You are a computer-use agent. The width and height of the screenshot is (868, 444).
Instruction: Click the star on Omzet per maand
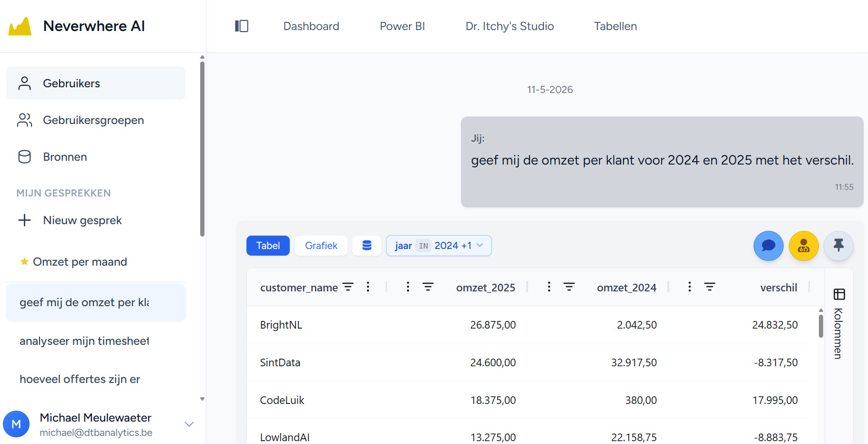[x=24, y=261]
